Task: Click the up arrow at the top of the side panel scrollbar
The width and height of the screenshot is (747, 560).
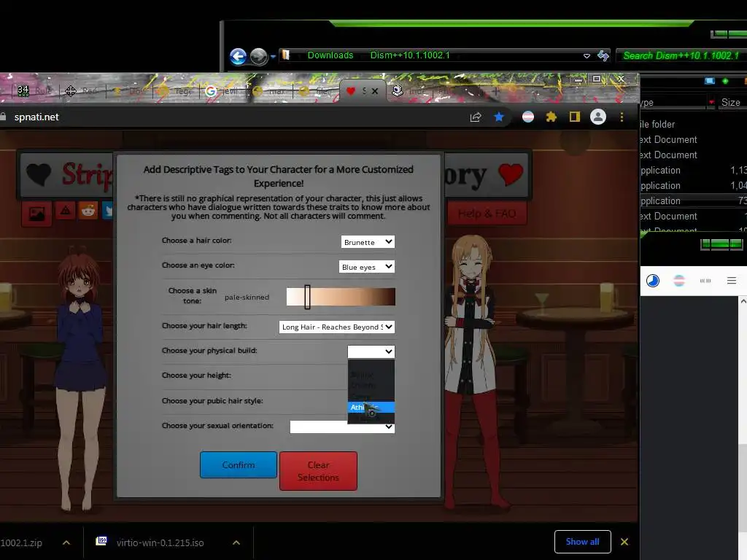Action: 743,301
